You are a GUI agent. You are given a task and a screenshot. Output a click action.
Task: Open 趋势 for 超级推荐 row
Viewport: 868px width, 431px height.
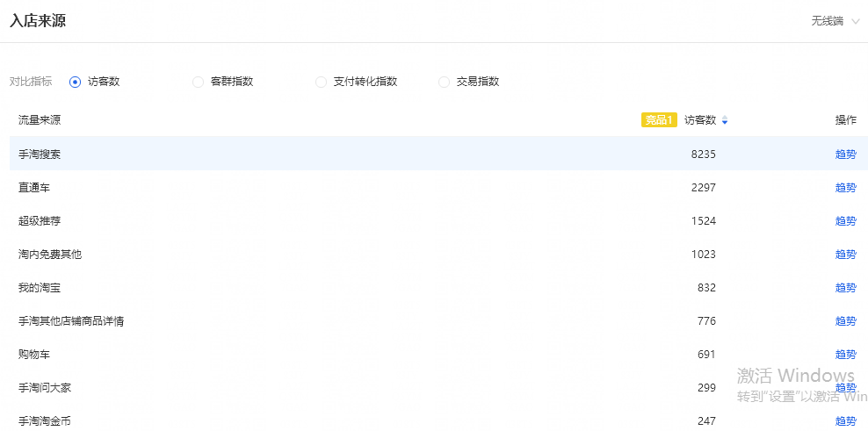(845, 220)
